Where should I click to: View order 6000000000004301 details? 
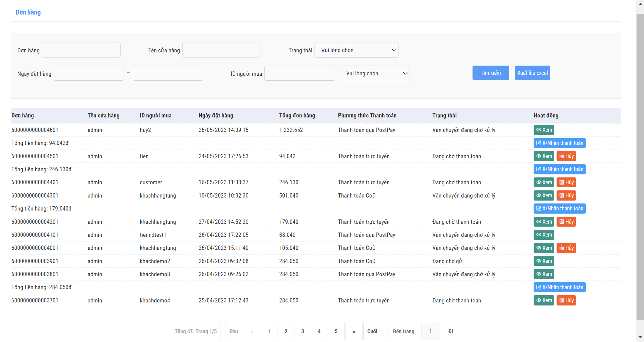(x=543, y=195)
